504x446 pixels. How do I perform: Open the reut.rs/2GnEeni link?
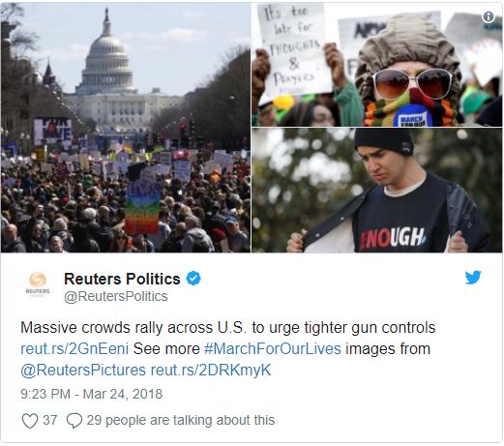coord(74,348)
